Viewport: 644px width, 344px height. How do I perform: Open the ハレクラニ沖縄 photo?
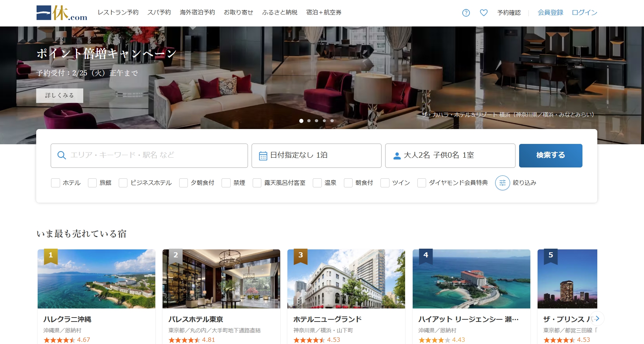(x=96, y=279)
